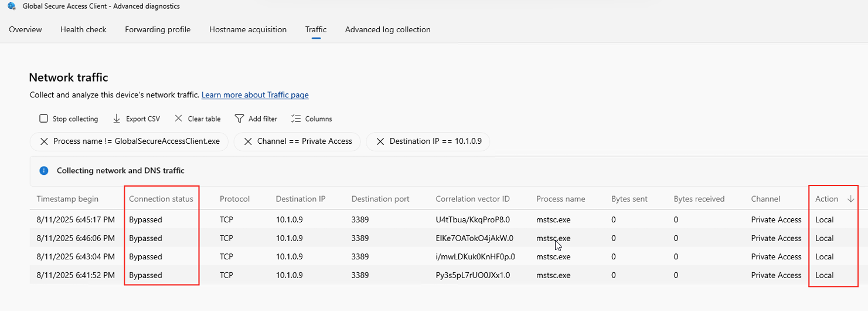Click the Clear table X icon

point(179,119)
